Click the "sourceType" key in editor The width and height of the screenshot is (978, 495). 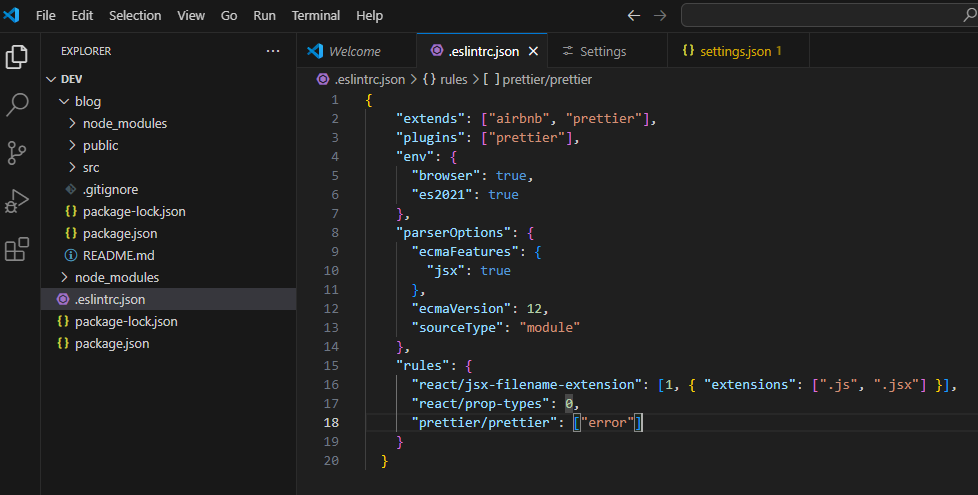[457, 328]
